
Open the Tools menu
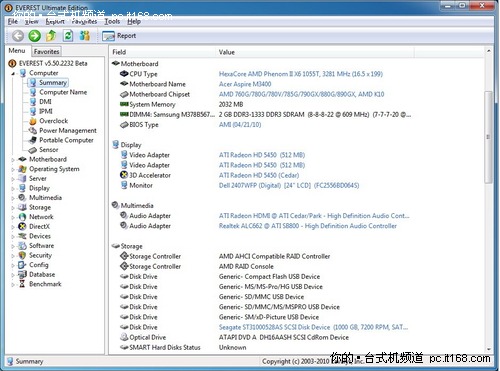point(112,21)
